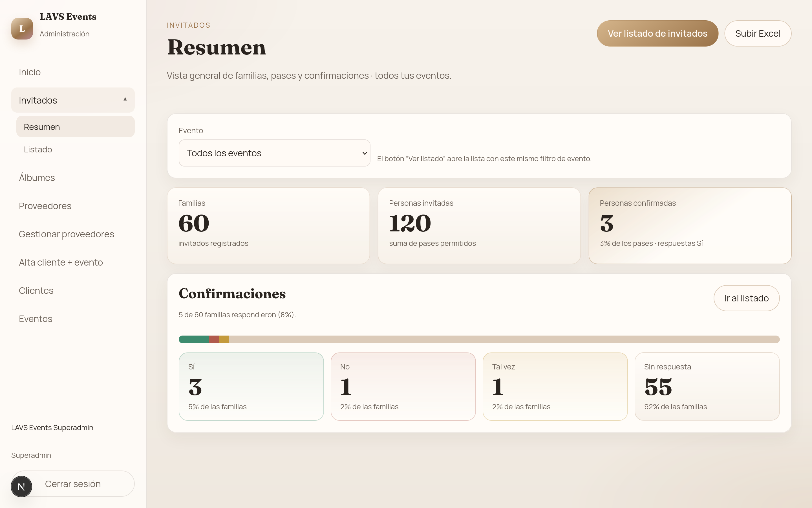
Task: Click the Evento field label
Action: click(191, 131)
